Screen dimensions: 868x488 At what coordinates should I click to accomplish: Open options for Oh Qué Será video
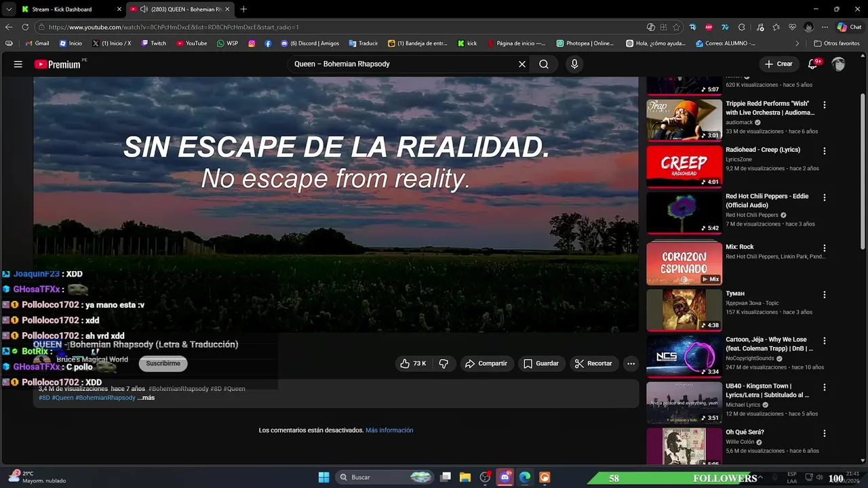[x=825, y=434]
